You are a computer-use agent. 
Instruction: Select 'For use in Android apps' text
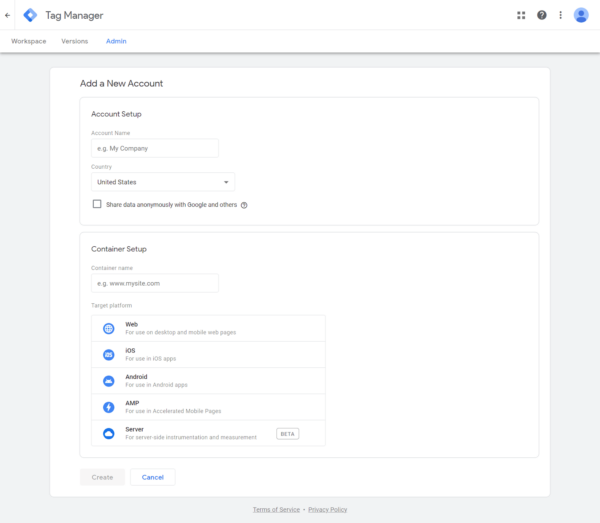pyautogui.click(x=157, y=385)
